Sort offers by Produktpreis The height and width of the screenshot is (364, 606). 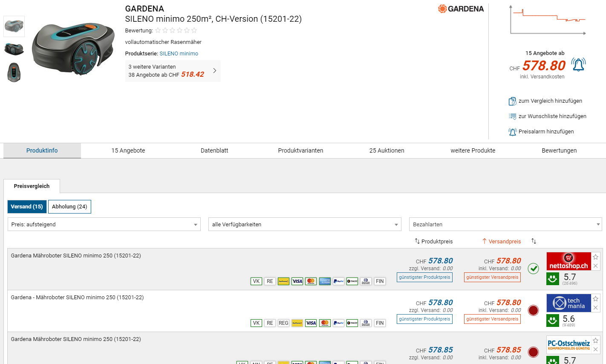tap(434, 241)
